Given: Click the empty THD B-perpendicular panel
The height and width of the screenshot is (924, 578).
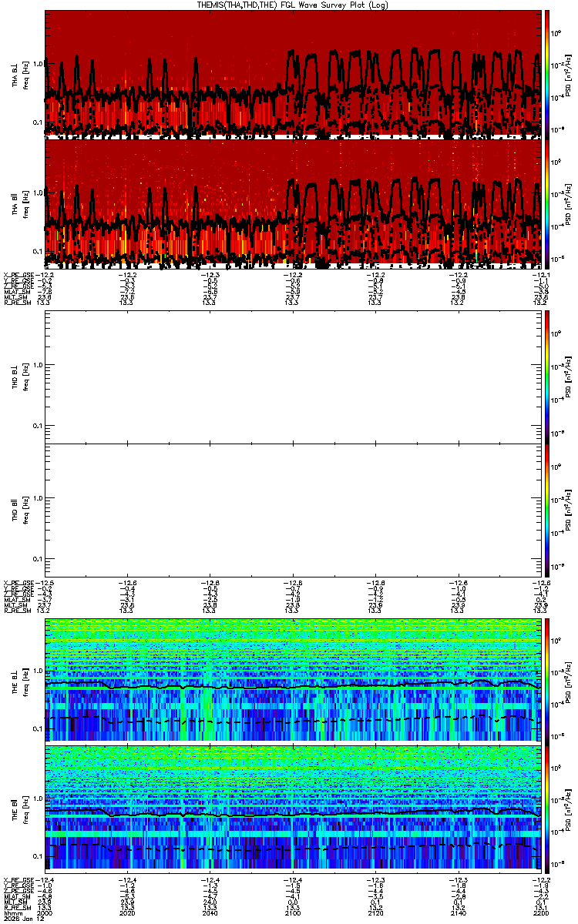Looking at the screenshot, I should click(293, 376).
